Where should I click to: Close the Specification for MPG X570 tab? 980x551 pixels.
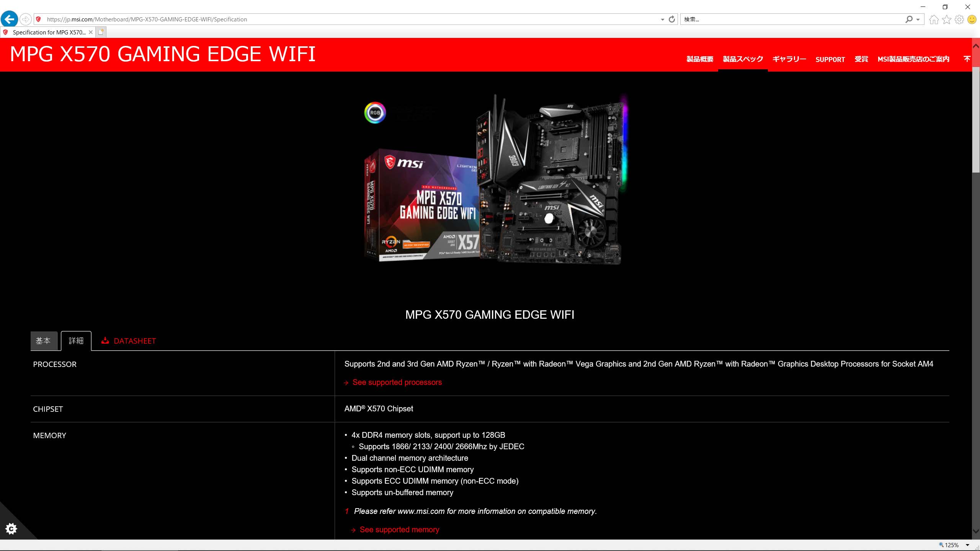pos(91,32)
